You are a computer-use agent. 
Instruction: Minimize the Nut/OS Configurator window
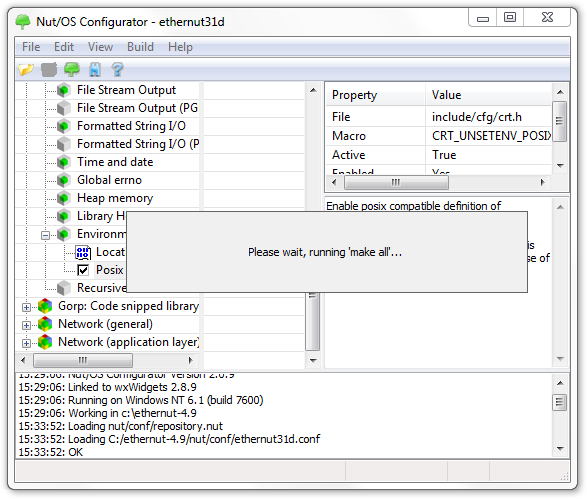(483, 18)
